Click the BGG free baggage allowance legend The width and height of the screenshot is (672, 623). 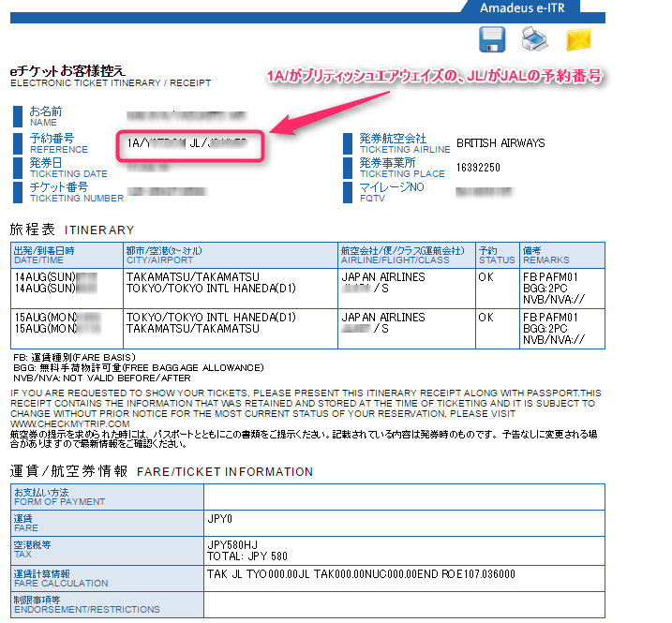(x=139, y=367)
